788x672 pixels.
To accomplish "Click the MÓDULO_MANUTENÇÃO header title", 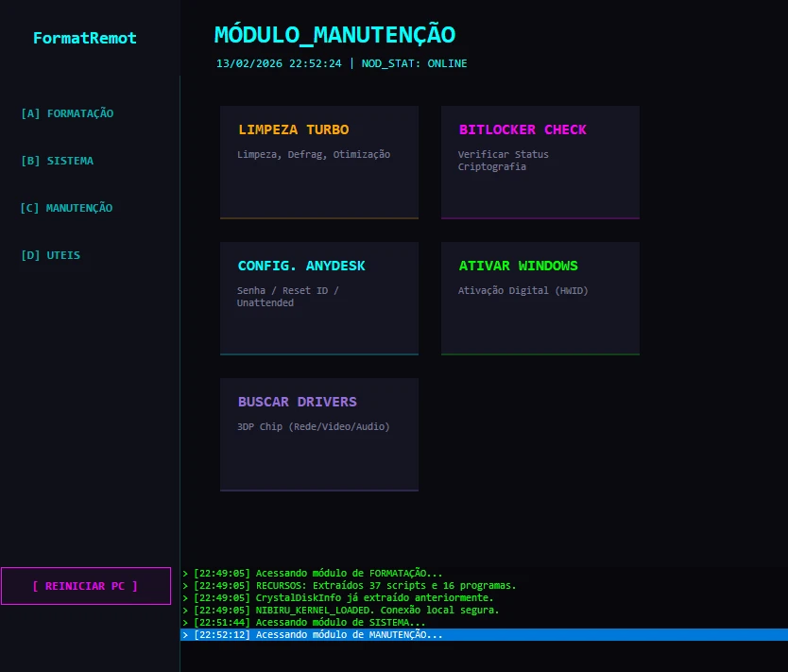I will (334, 35).
